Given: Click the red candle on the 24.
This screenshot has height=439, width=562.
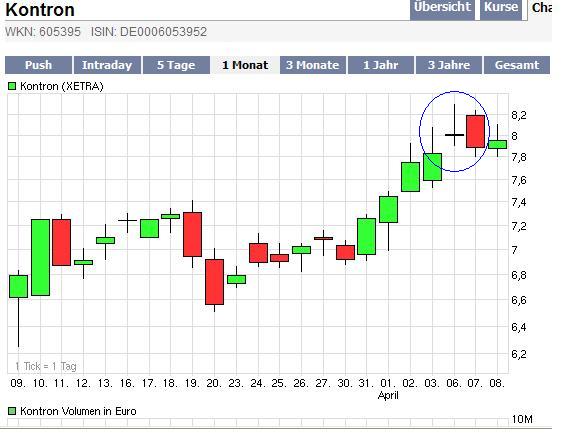Looking at the screenshot, I should pos(258,253).
